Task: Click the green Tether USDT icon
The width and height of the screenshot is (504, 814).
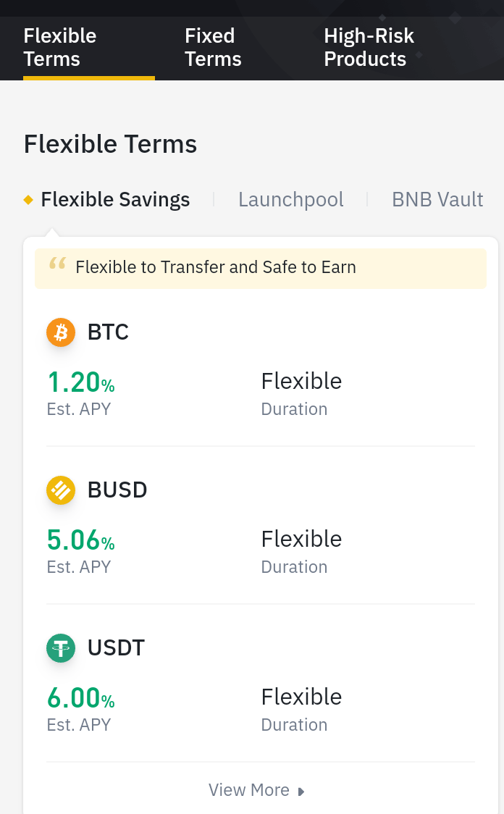Action: pyautogui.click(x=61, y=648)
